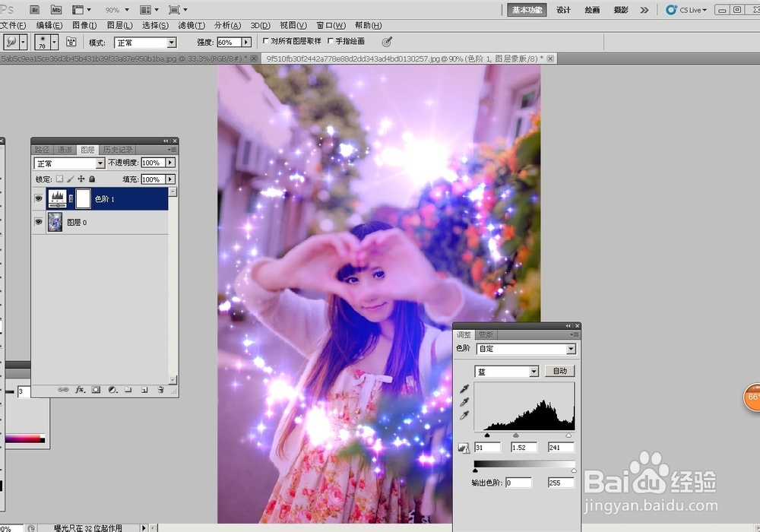Image resolution: width=760 pixels, height=532 pixels.
Task: Click the delete layer trash icon
Action: click(160, 390)
